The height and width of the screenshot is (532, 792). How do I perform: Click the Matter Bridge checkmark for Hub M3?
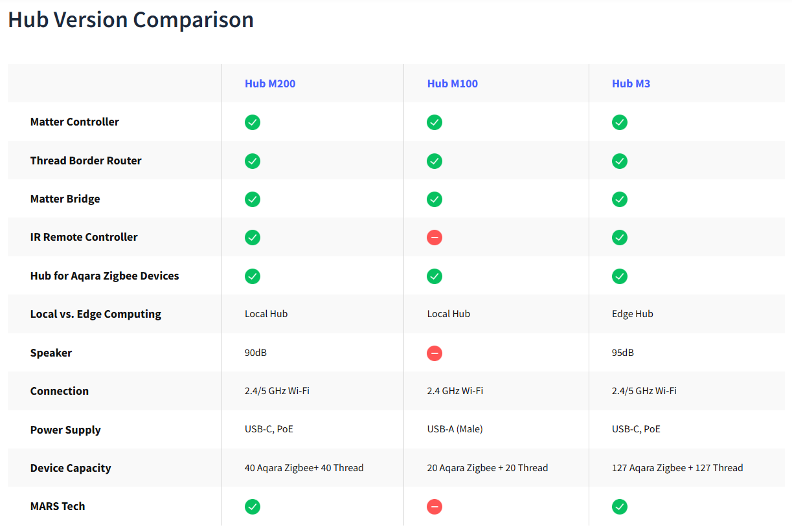click(x=620, y=199)
